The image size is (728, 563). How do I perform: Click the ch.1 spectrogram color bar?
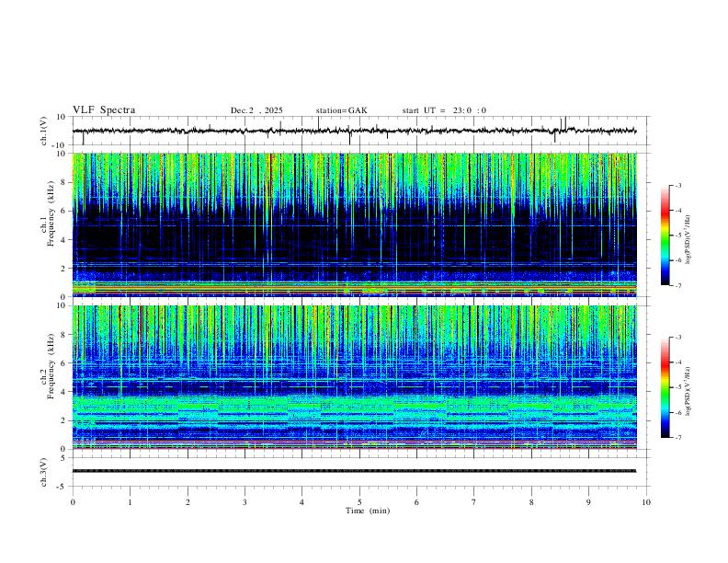tap(665, 236)
